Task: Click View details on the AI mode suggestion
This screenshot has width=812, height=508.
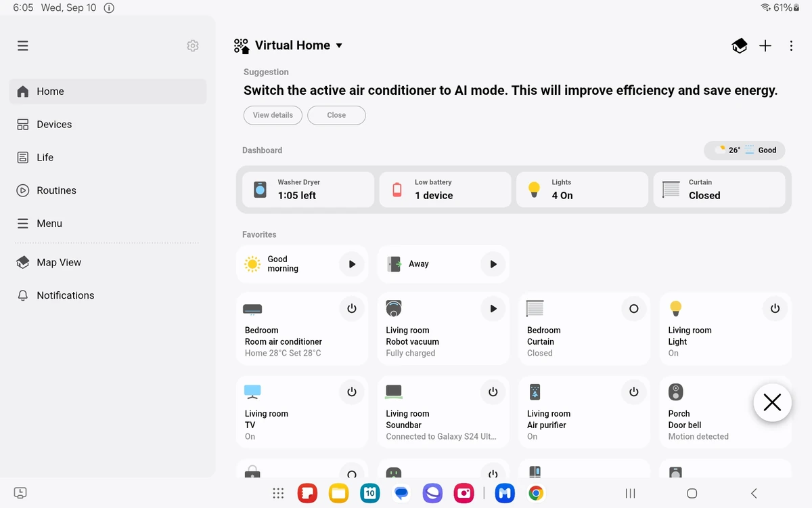Action: tap(272, 115)
